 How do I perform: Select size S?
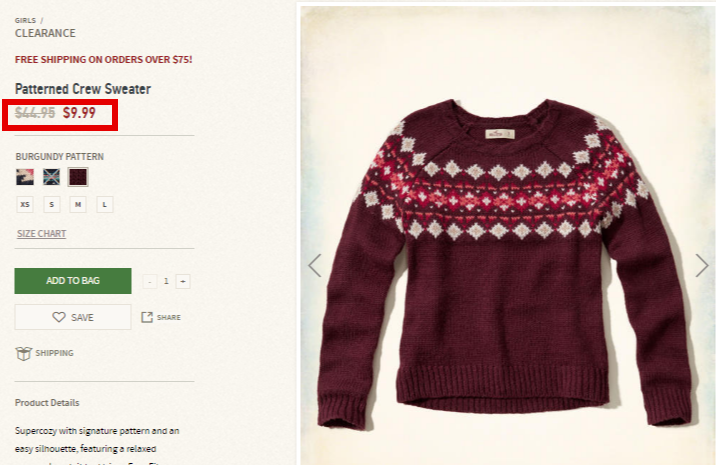52,205
